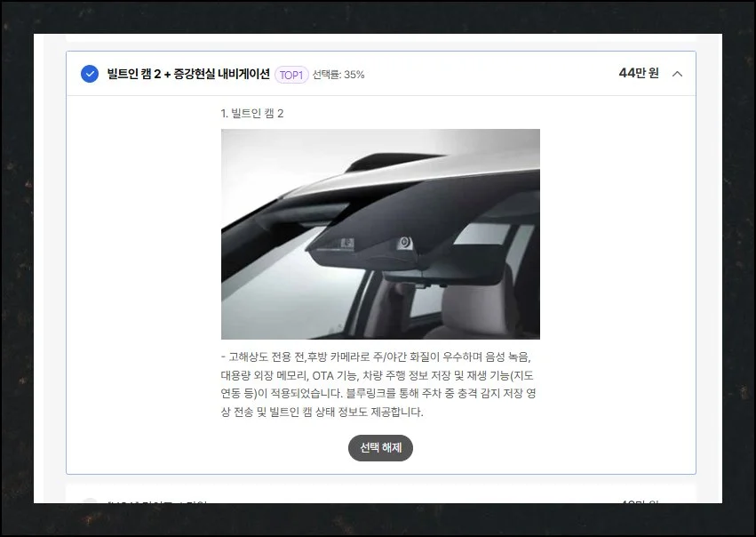This screenshot has width=756, height=537.
Task: Click the 빌트인 캠 2 + 증강현실 내비게이션 title
Action: (187, 74)
